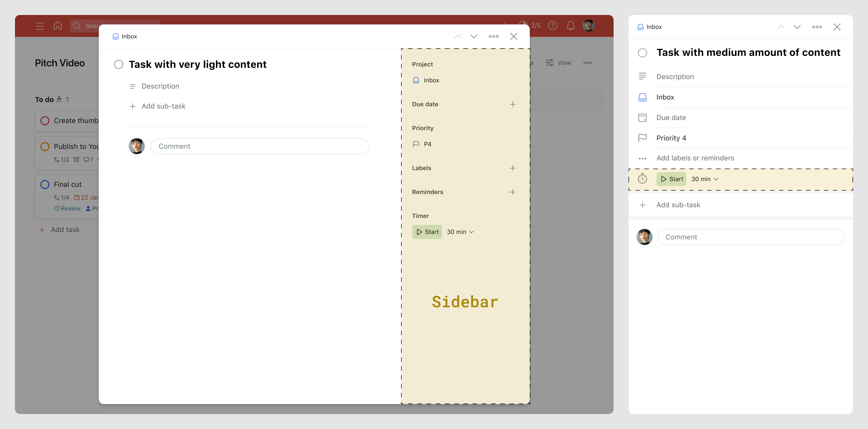Close the right task panel
This screenshot has height=429, width=868.
[x=837, y=27]
